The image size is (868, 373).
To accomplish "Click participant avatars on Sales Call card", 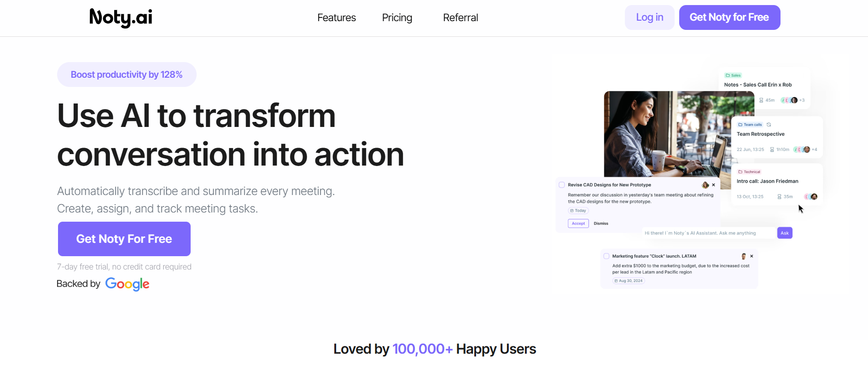I will click(789, 100).
